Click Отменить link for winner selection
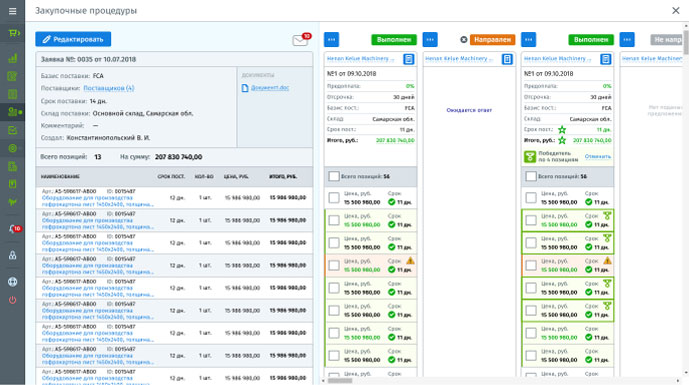 [598, 156]
